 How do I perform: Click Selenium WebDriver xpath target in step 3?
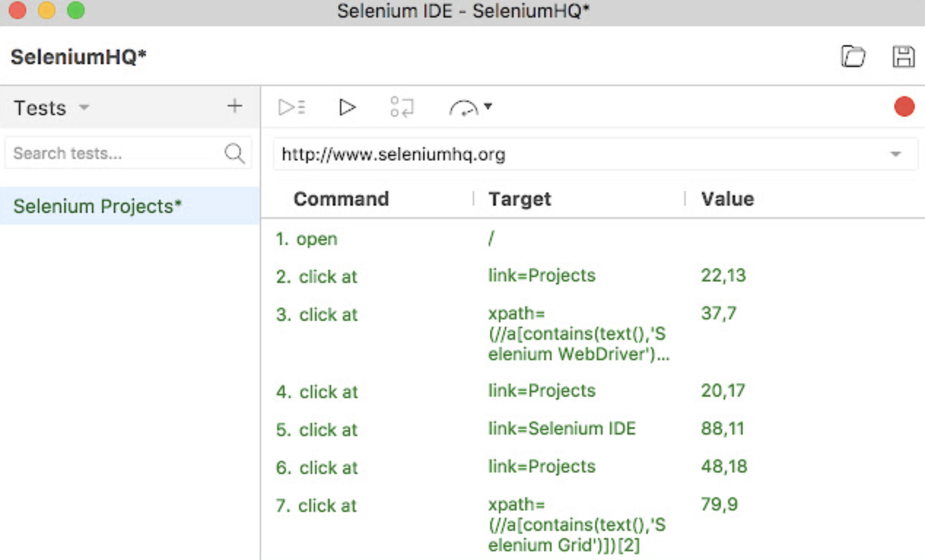pyautogui.click(x=578, y=334)
